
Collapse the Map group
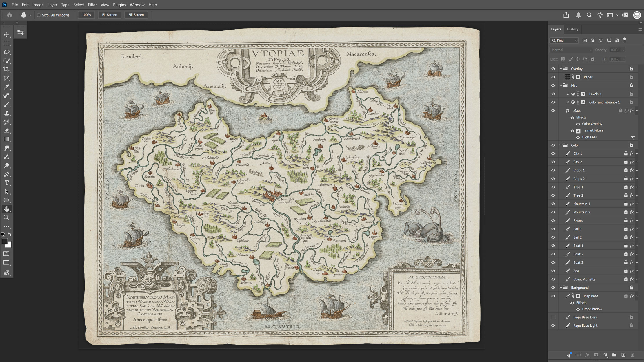pyautogui.click(x=561, y=86)
